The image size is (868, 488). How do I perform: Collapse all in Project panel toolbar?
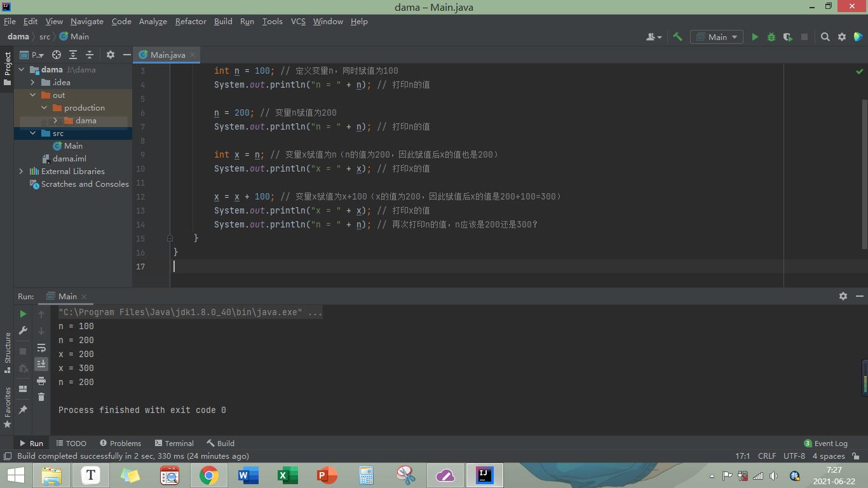pyautogui.click(x=90, y=55)
